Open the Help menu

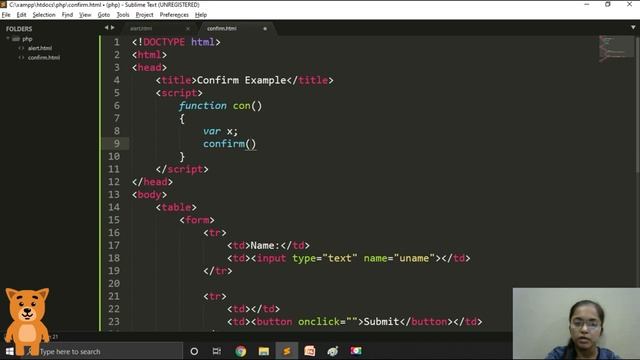click(201, 15)
